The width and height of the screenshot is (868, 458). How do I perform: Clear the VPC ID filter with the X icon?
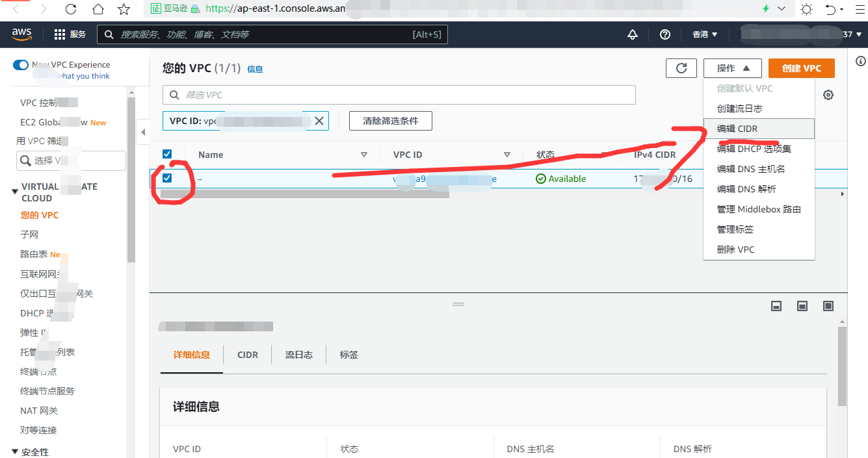pos(319,120)
